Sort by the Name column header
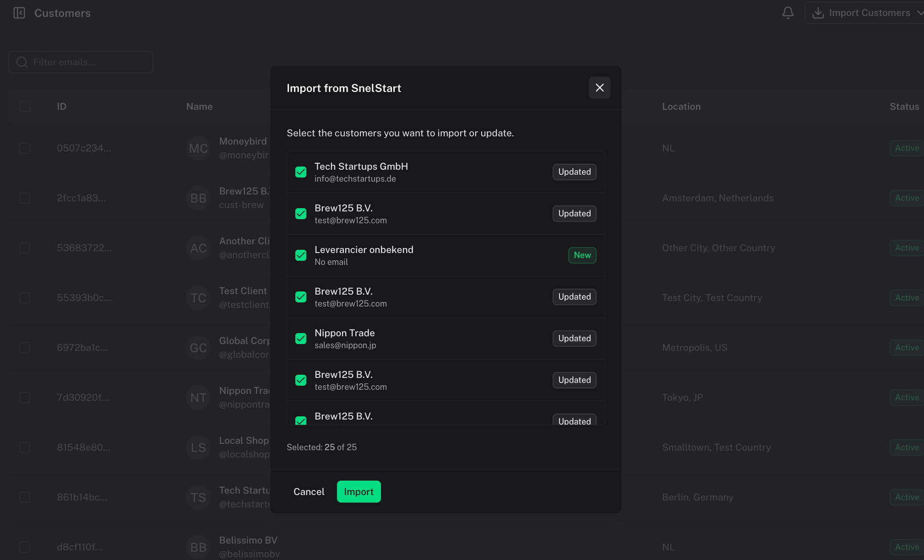924x560 pixels. [x=199, y=107]
